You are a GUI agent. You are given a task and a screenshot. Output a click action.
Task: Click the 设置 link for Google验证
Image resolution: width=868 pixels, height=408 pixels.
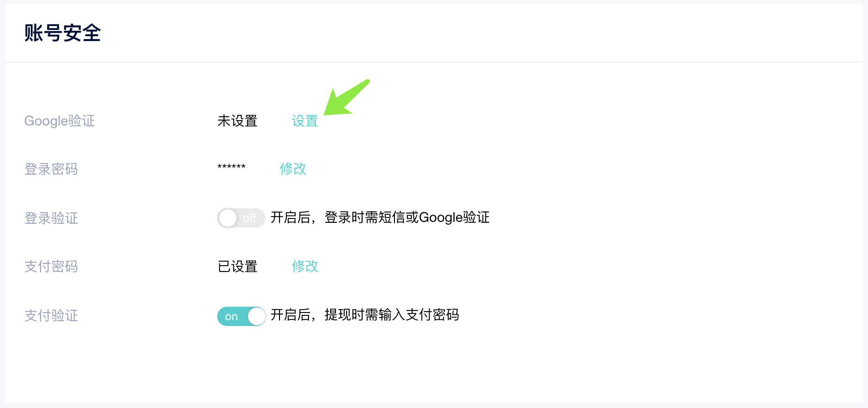305,121
